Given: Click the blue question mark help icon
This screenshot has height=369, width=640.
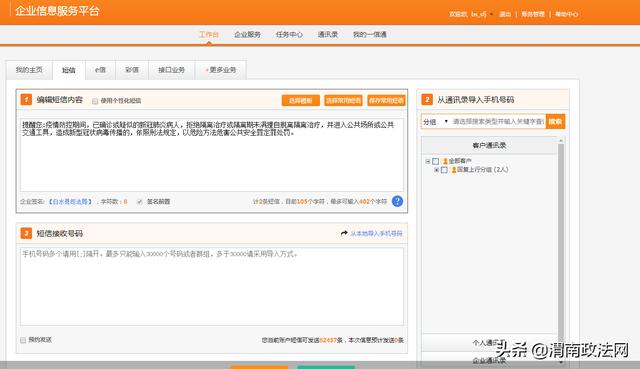Looking at the screenshot, I should pyautogui.click(x=397, y=201).
